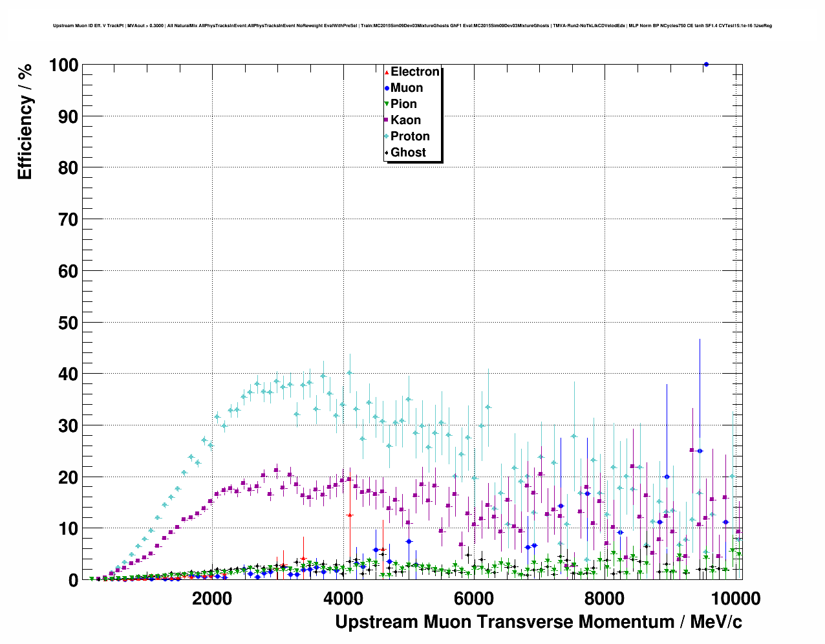Click the x-axis label 10000
This screenshot has width=825, height=644.
[x=734, y=599]
